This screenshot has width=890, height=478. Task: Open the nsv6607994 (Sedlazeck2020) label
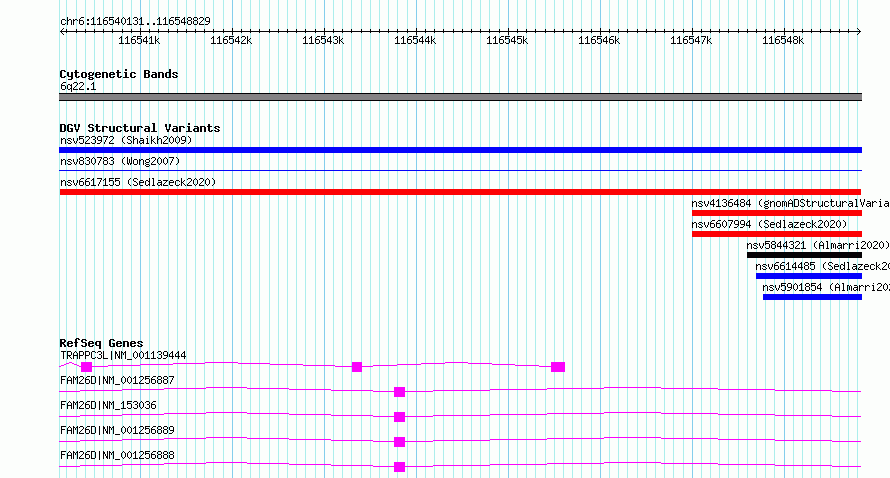click(x=769, y=224)
